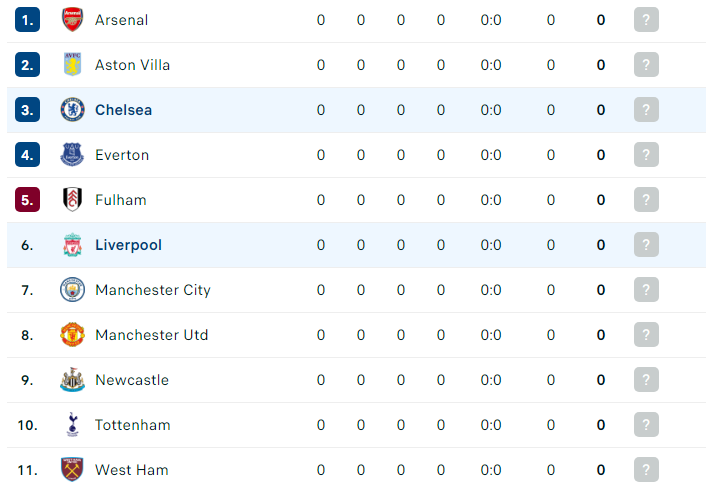Click the maroon rank 5 position badge

27,199
